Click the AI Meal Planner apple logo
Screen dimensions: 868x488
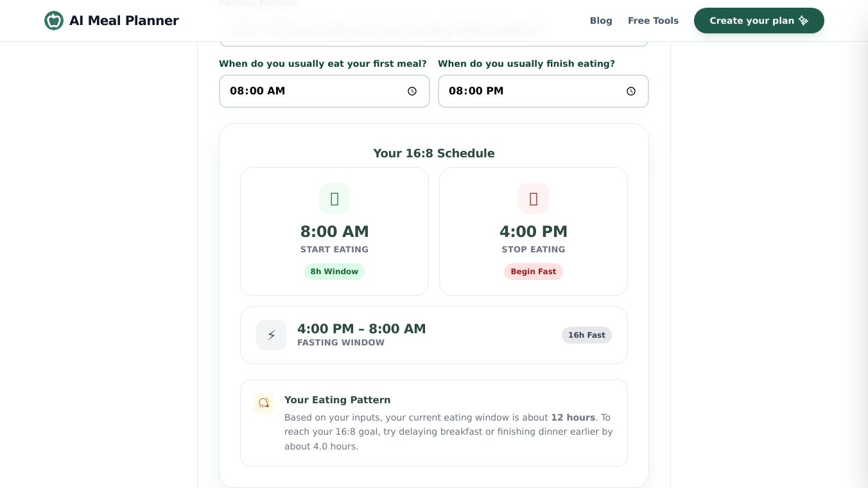tap(54, 21)
